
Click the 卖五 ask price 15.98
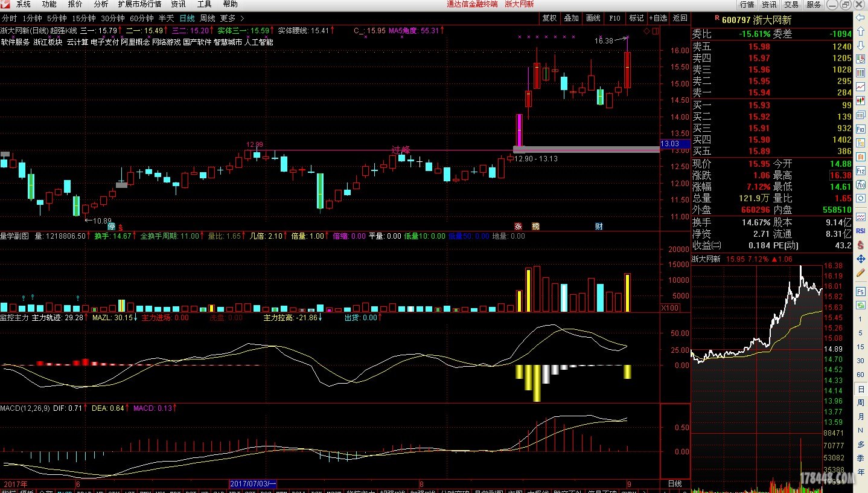(759, 47)
